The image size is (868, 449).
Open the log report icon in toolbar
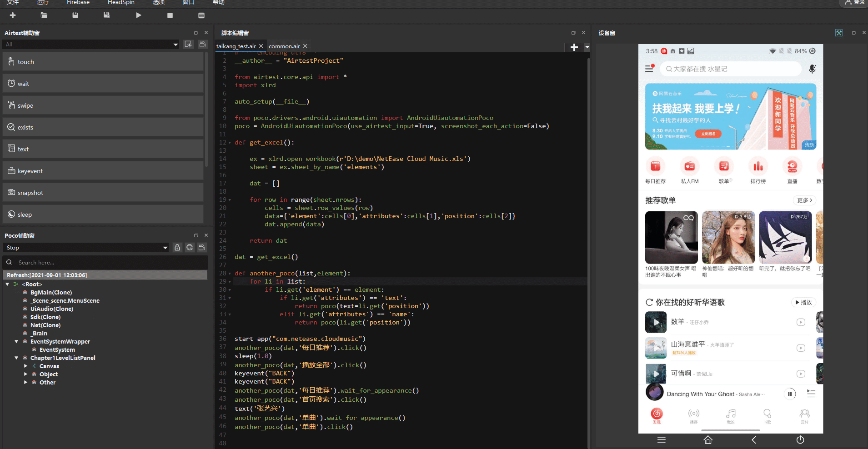(x=201, y=15)
